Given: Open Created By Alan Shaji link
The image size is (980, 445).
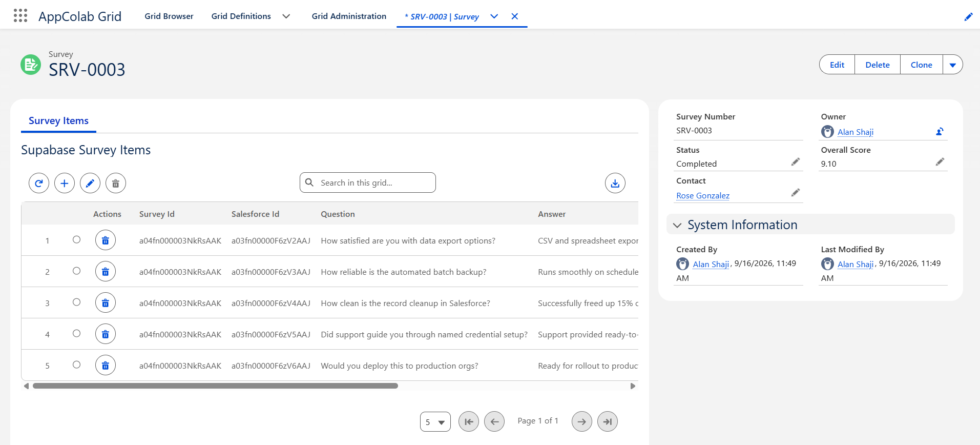Looking at the screenshot, I should coord(711,265).
